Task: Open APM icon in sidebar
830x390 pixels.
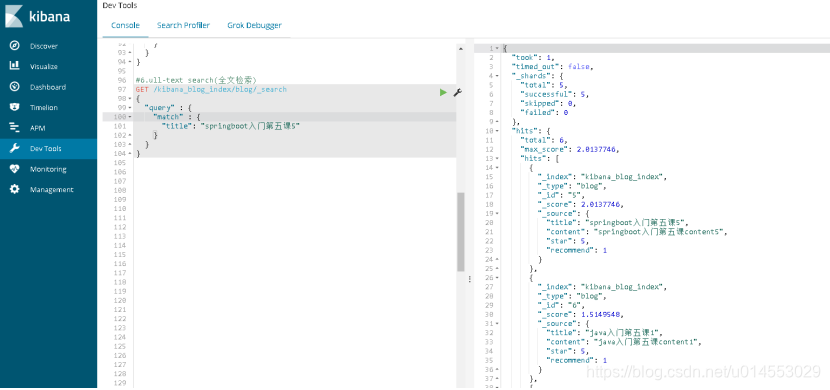Action: coord(15,128)
